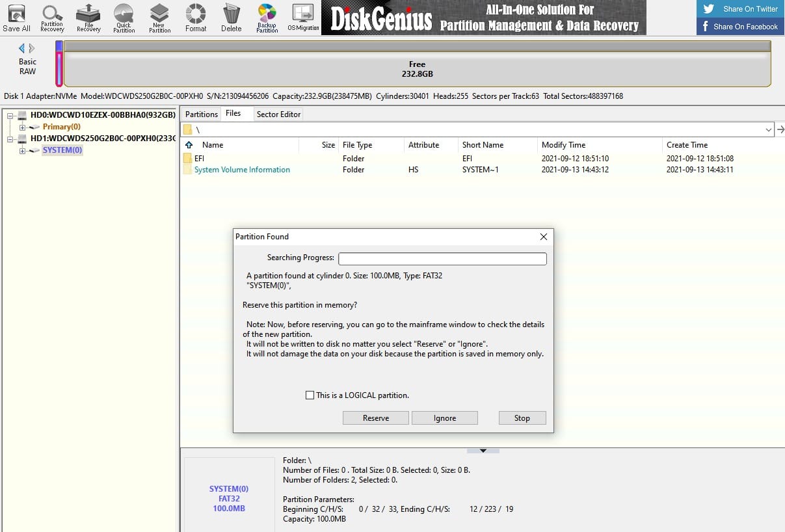Open the Backup Partition tool
Image resolution: width=785 pixels, height=532 pixels.
[267, 18]
